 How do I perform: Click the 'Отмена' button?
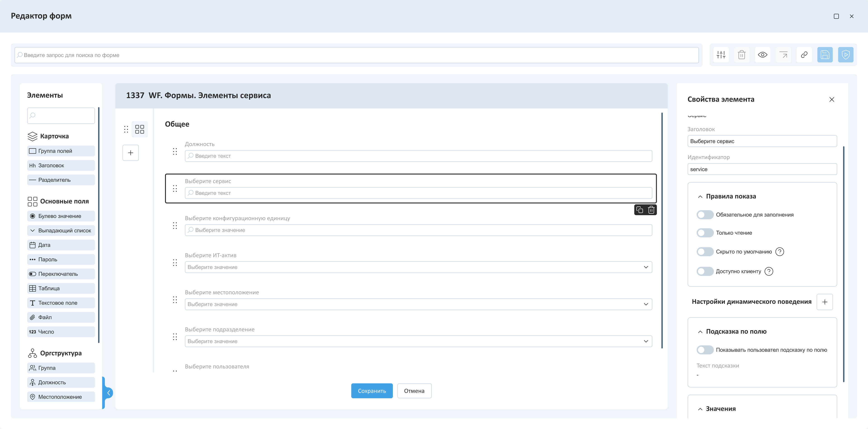(414, 391)
